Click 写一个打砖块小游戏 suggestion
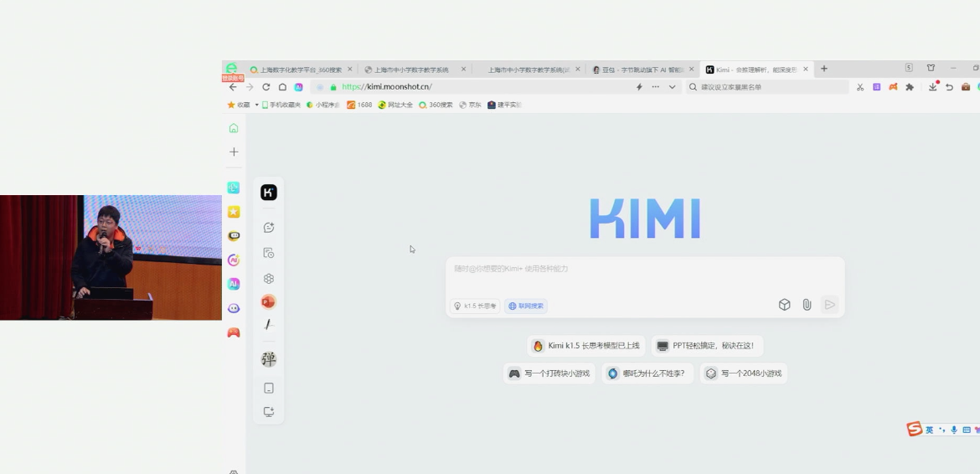 point(549,374)
